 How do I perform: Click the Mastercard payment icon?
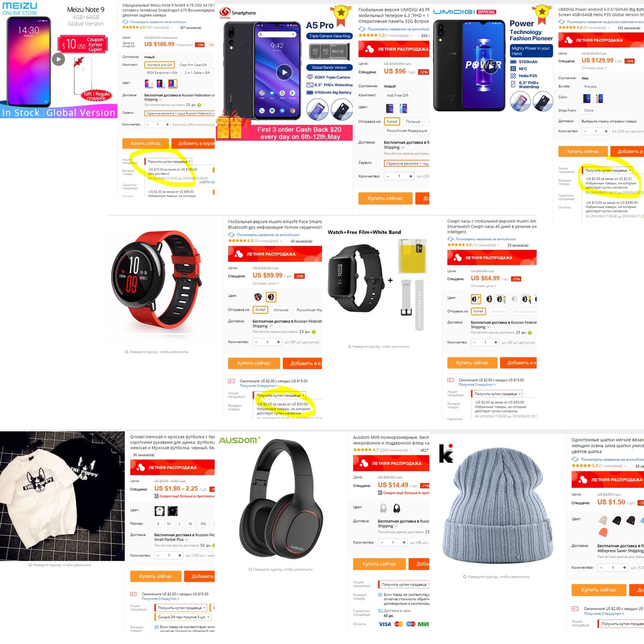399,624
